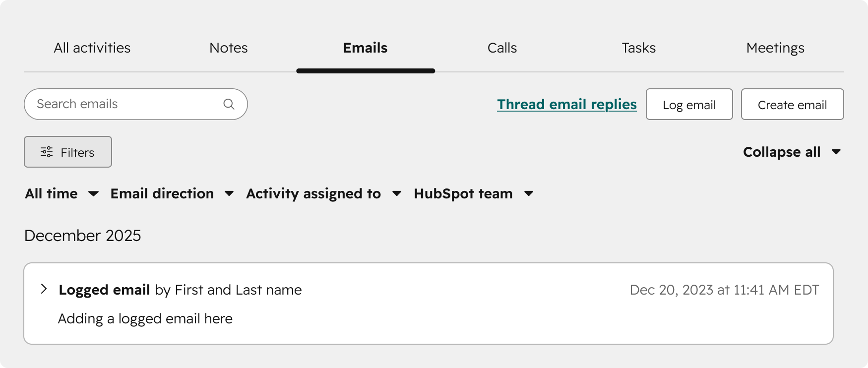Viewport: 868px width, 368px height.
Task: Go to the Calls tab
Action: pos(502,48)
